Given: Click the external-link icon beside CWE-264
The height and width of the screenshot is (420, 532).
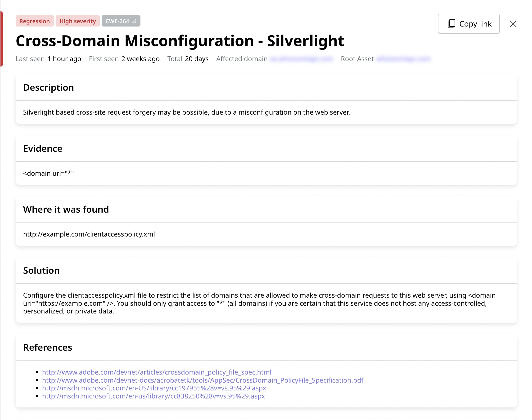Looking at the screenshot, I should pyautogui.click(x=134, y=21).
